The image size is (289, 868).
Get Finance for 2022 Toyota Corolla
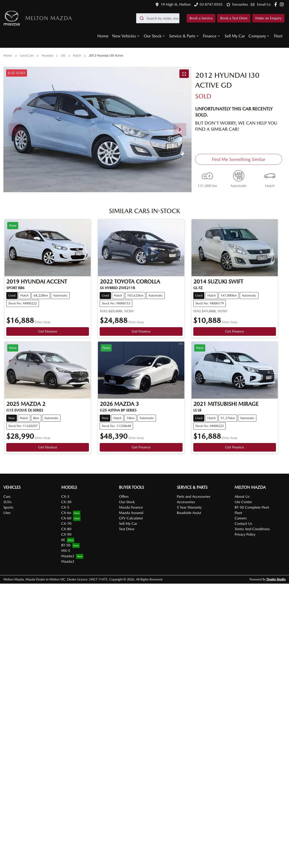click(x=141, y=331)
